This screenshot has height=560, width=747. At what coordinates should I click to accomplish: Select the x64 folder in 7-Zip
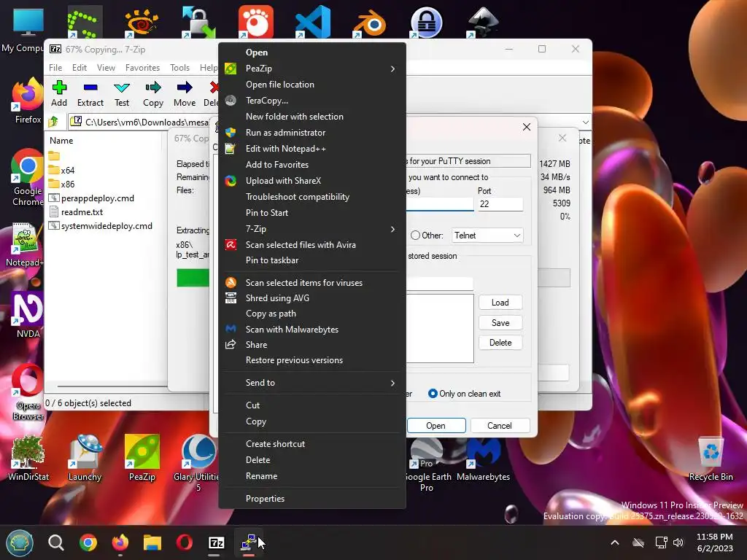coord(62,171)
